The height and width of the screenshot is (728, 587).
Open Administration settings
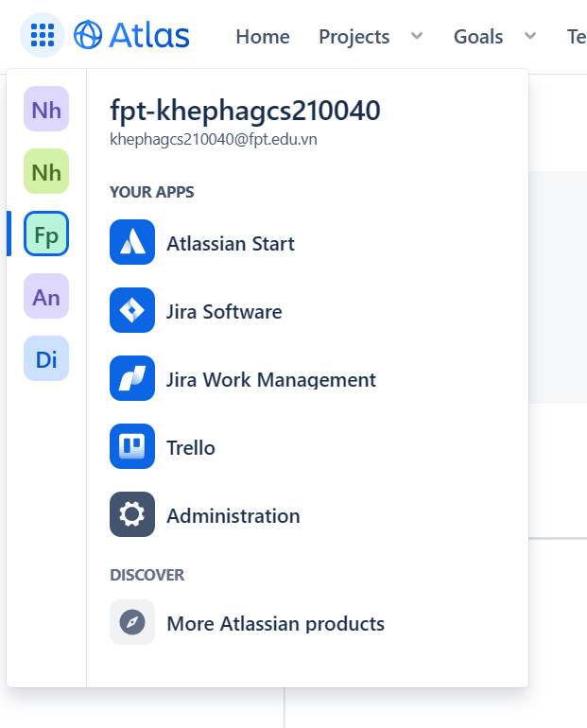coord(233,516)
